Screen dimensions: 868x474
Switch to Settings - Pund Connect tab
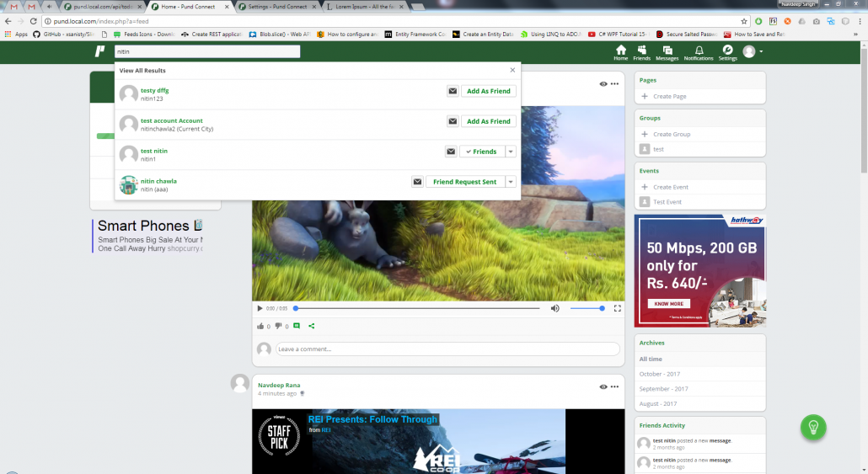[278, 7]
